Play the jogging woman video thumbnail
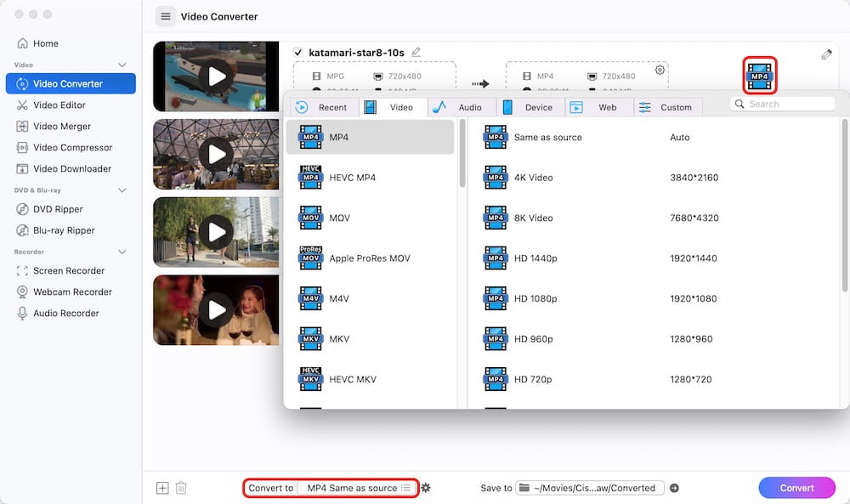The width and height of the screenshot is (850, 504). pyautogui.click(x=216, y=232)
